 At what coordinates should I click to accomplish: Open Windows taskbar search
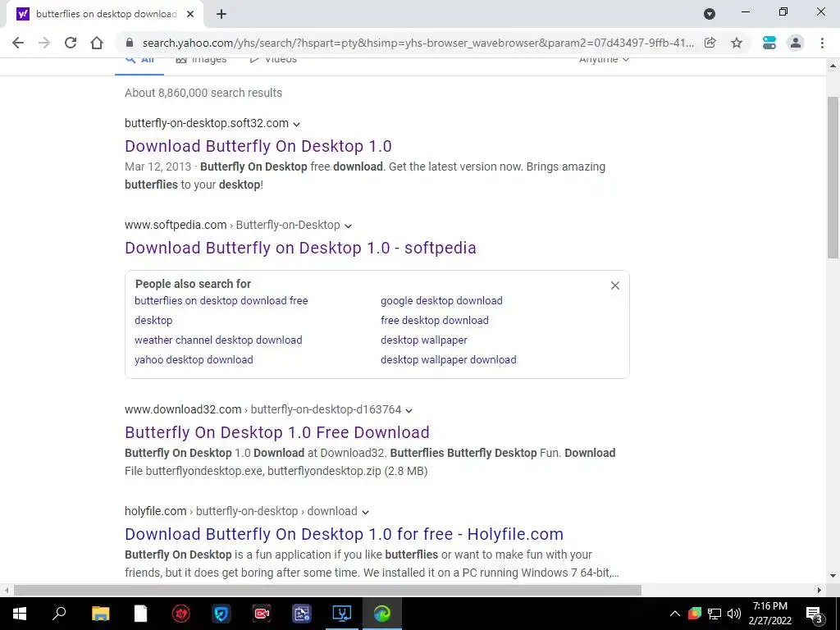click(59, 614)
